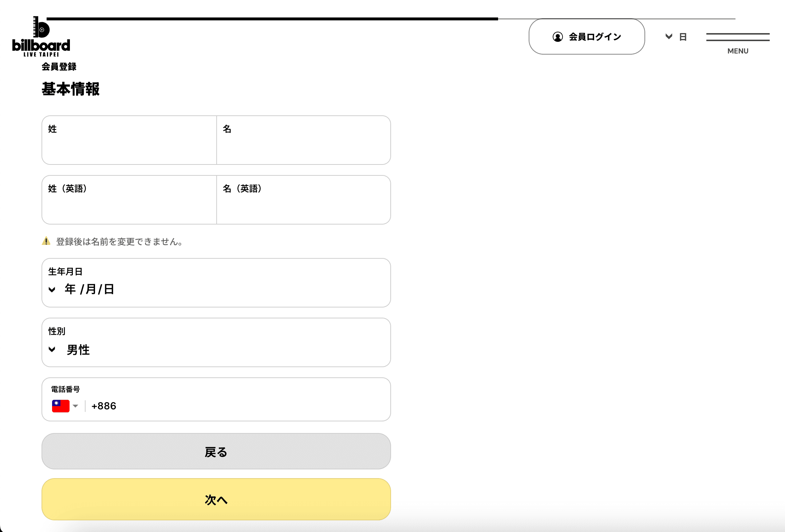Click the registration progress bar at top
The image size is (785, 532).
pyautogui.click(x=272, y=19)
